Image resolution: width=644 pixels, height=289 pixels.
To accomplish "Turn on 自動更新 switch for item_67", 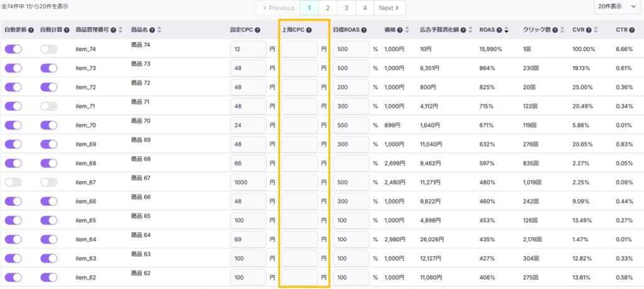I will click(x=13, y=183).
